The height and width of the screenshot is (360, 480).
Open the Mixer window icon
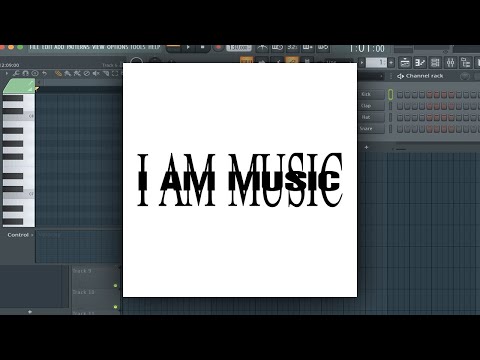pyautogui.click(x=450, y=62)
